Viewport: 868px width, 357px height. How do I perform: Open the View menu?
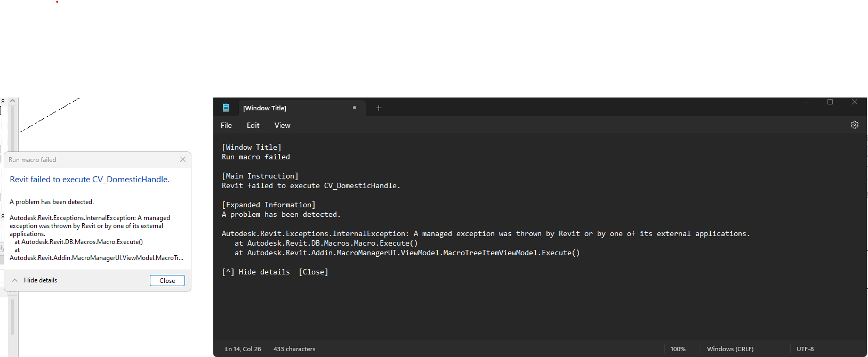click(282, 125)
